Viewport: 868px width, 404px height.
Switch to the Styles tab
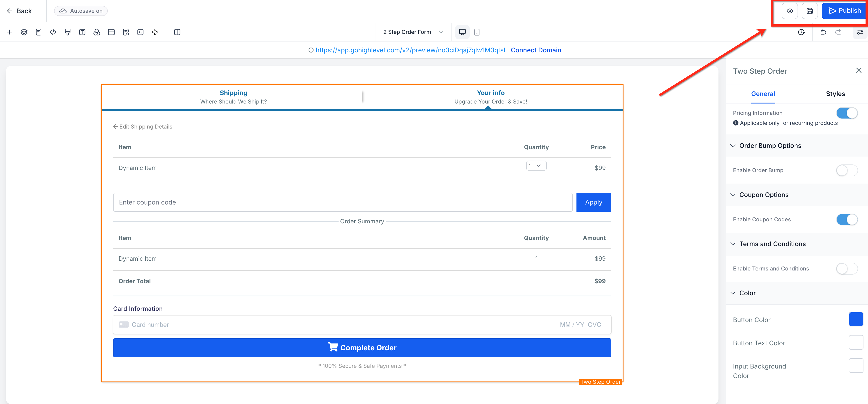coord(835,94)
